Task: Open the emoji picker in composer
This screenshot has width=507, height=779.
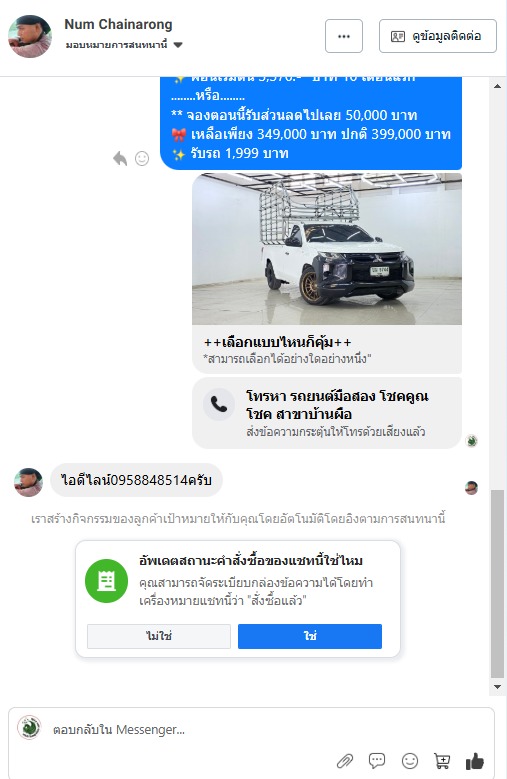Action: (410, 761)
